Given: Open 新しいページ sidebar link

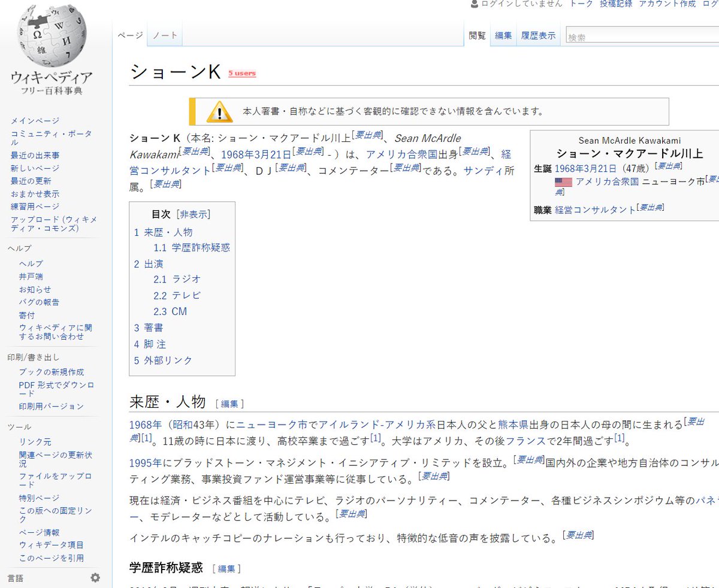Looking at the screenshot, I should coord(35,168).
